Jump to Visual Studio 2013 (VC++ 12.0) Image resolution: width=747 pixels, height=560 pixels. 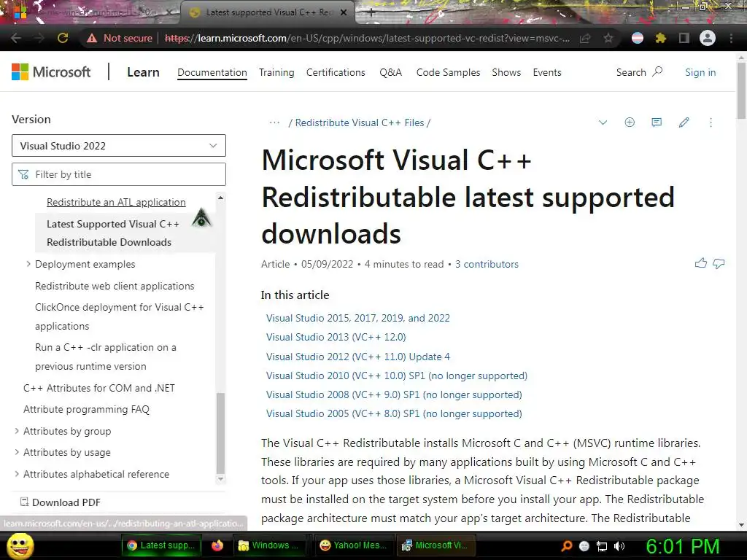tap(336, 337)
